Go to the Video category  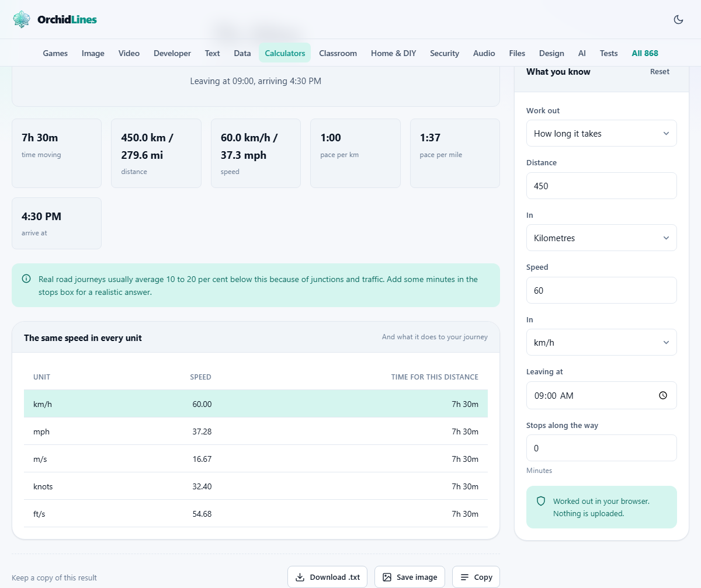(x=129, y=53)
